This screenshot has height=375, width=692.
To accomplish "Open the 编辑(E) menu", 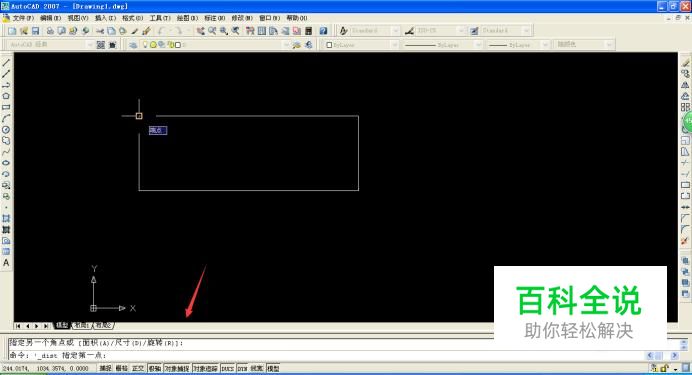I will [50, 18].
